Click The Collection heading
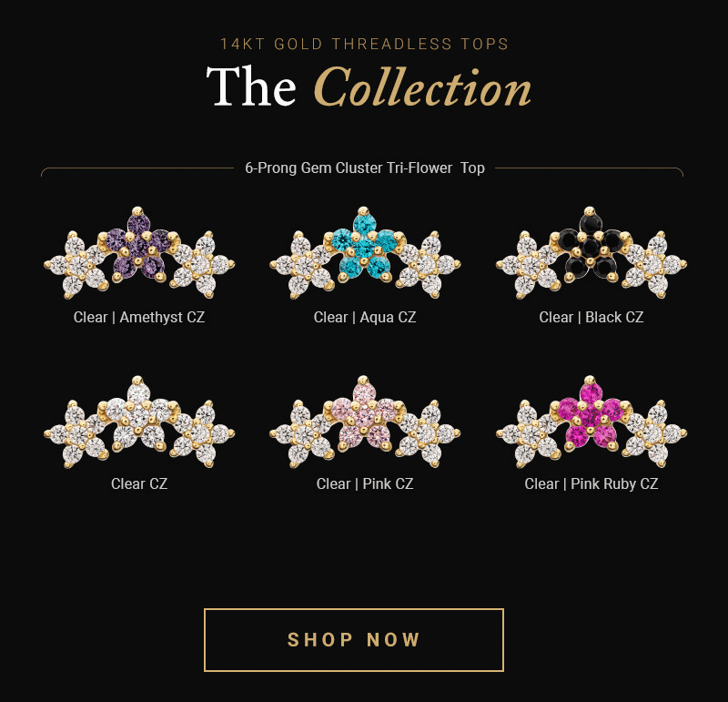 (369, 86)
